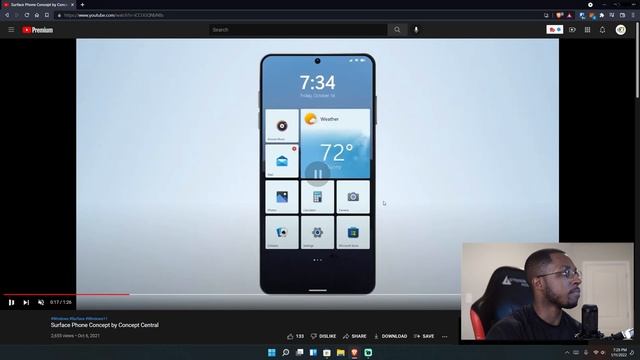Open File Explorer folder in taskbar

[x=340, y=352]
